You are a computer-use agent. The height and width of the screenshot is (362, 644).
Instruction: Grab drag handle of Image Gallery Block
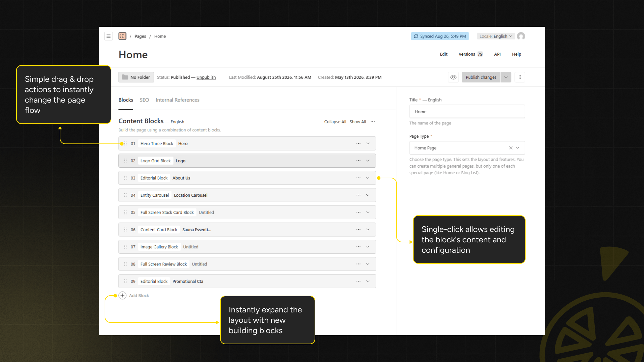point(125,247)
